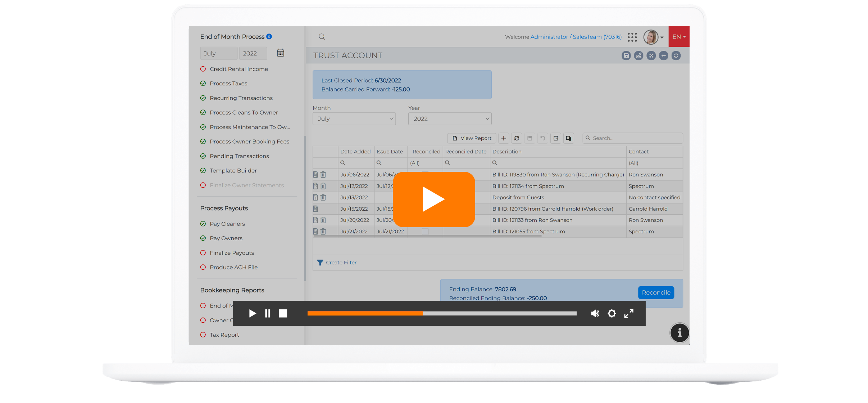The height and width of the screenshot is (403, 868).
Task: Open the Template Builder step
Action: (233, 171)
